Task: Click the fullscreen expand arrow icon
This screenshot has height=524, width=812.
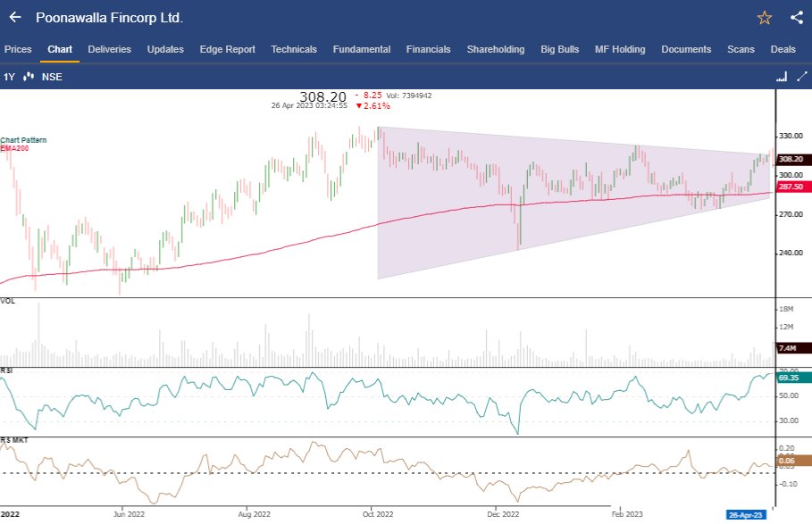Action: tap(801, 77)
